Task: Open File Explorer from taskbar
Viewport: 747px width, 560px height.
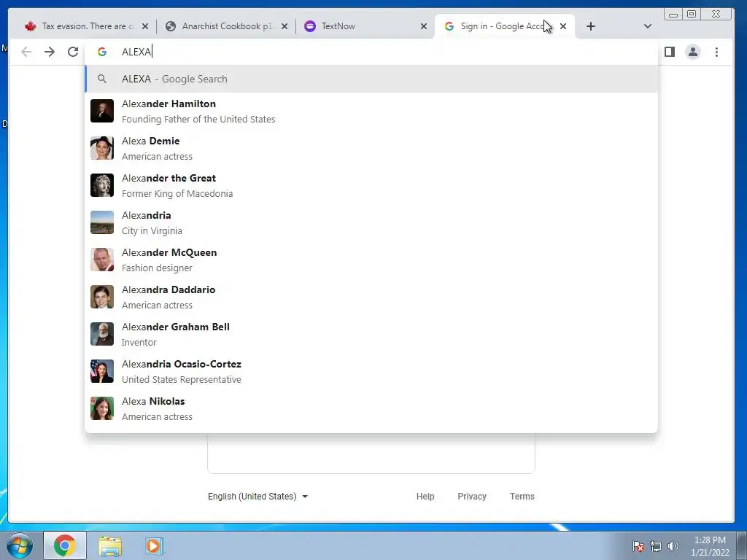Action: click(110, 546)
